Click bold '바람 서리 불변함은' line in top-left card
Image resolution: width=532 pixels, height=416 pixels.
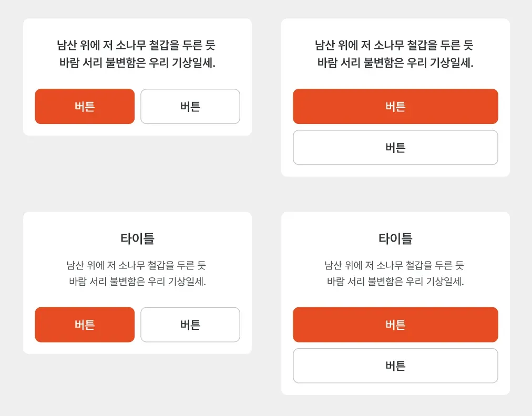tap(137, 64)
